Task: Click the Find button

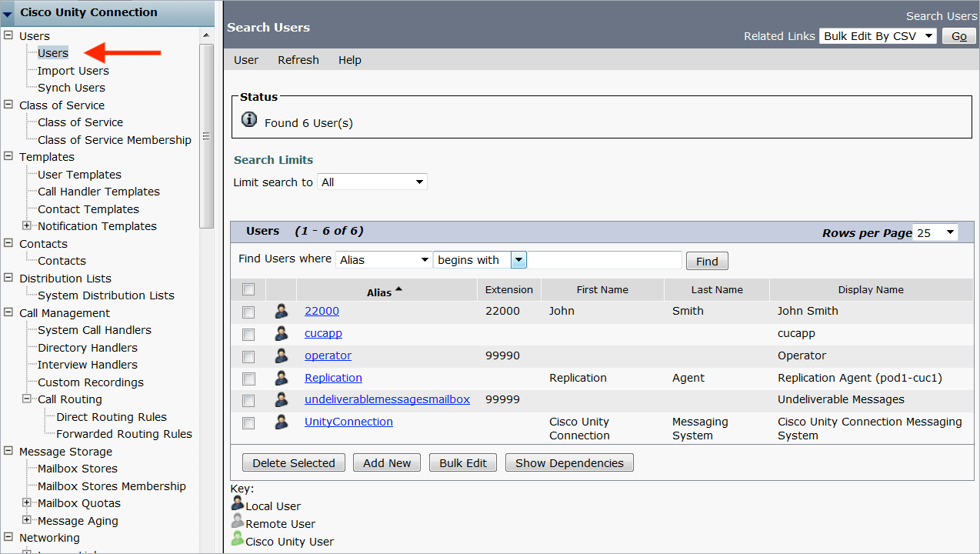Action: point(707,262)
